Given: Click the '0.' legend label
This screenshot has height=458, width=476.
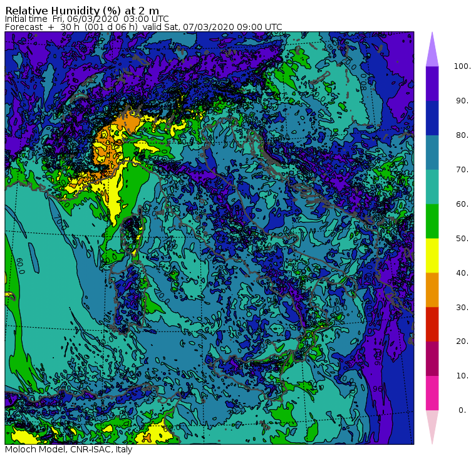Looking at the screenshot, I should point(462,410).
